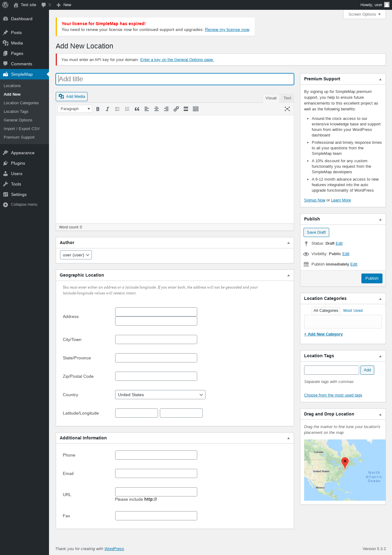Collapse the Premium Support panel

tap(380, 79)
